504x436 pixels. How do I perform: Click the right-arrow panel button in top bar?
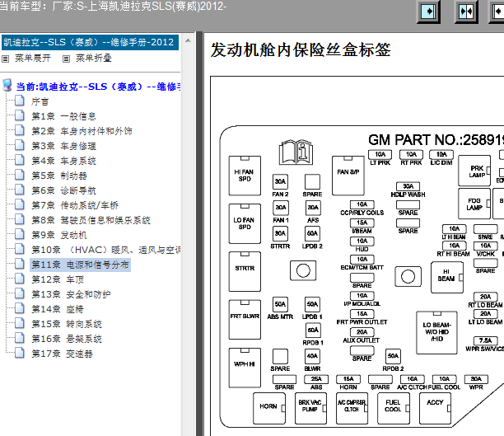click(428, 12)
